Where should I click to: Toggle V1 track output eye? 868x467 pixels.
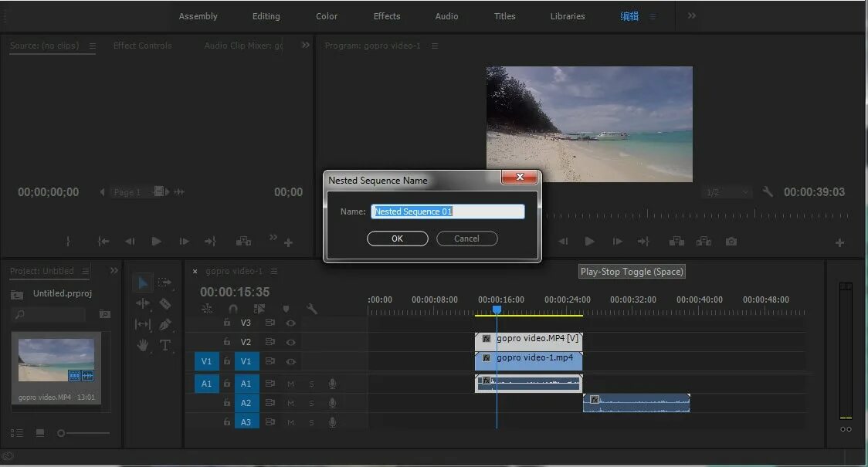pyautogui.click(x=290, y=361)
